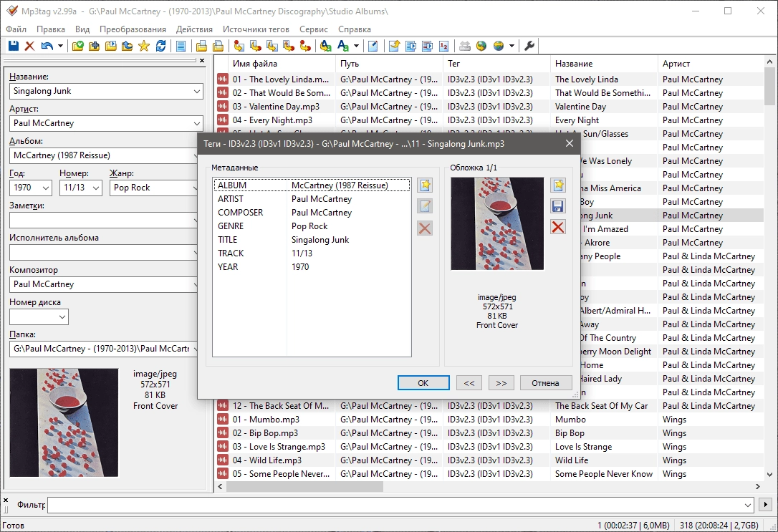Expand the Название combo box dropdown
This screenshot has height=532, width=778.
(x=196, y=91)
